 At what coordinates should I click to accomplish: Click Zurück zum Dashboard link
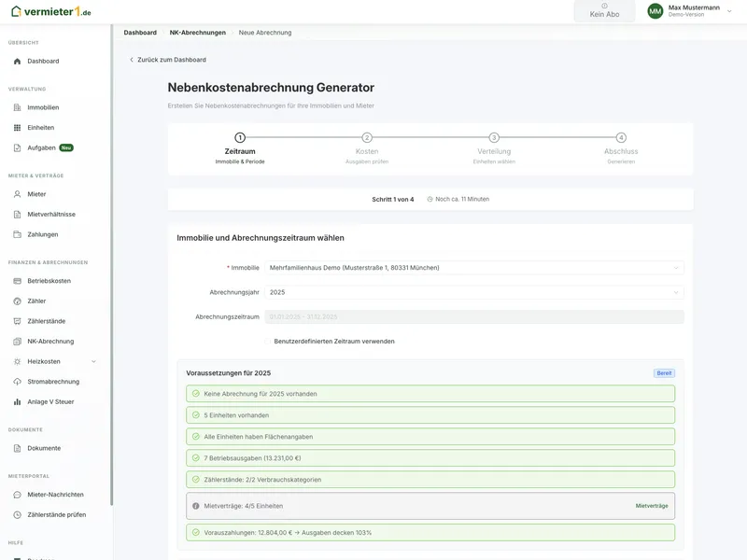168,60
